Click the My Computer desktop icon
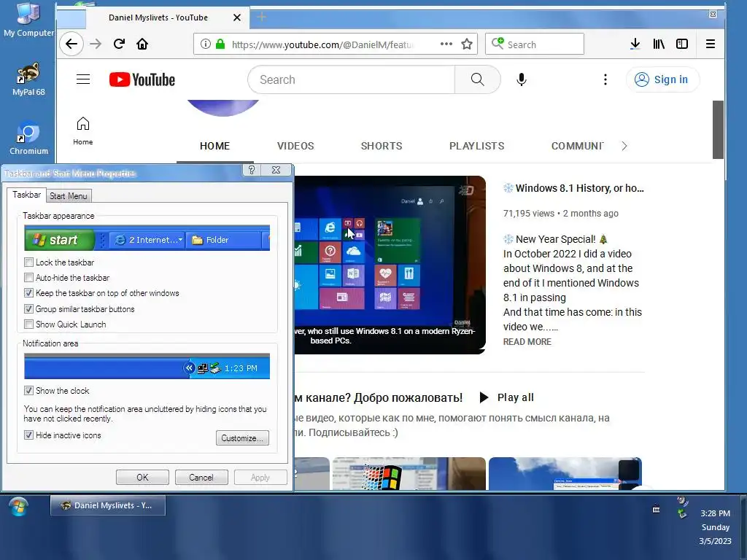 click(28, 20)
